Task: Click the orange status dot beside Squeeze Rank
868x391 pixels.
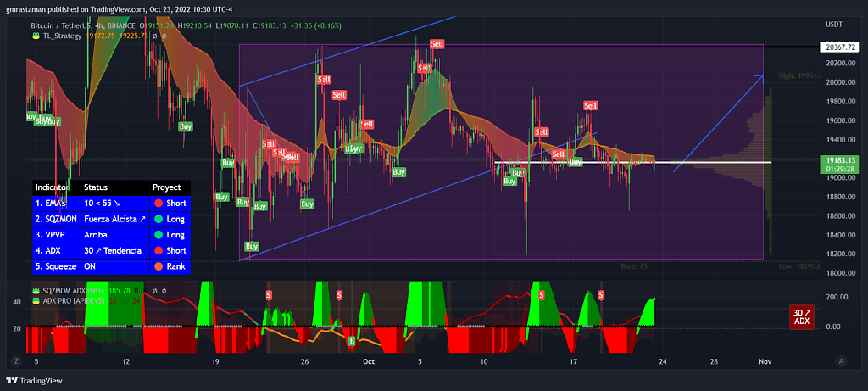Action: click(x=158, y=265)
